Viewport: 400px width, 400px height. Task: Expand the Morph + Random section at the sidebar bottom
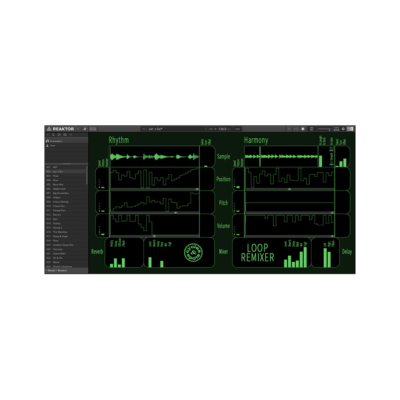tap(66, 271)
